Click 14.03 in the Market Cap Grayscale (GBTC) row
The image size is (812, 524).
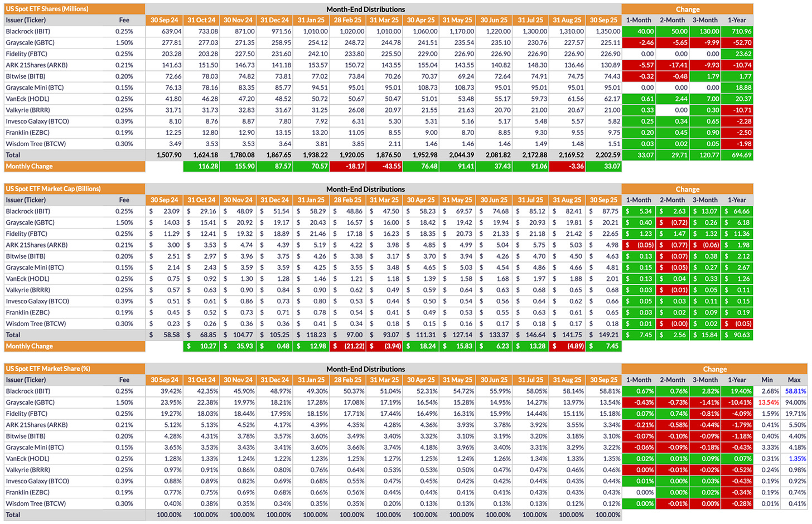[171, 222]
